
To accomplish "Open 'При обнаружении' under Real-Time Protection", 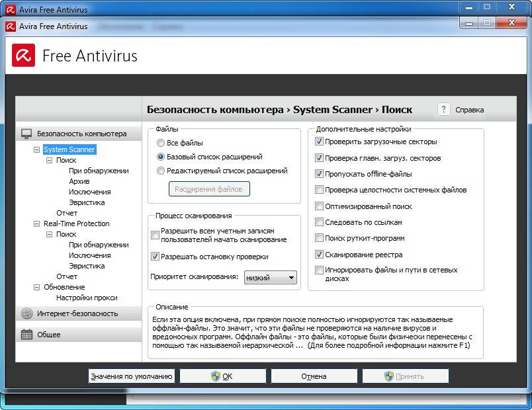I will 99,245.
